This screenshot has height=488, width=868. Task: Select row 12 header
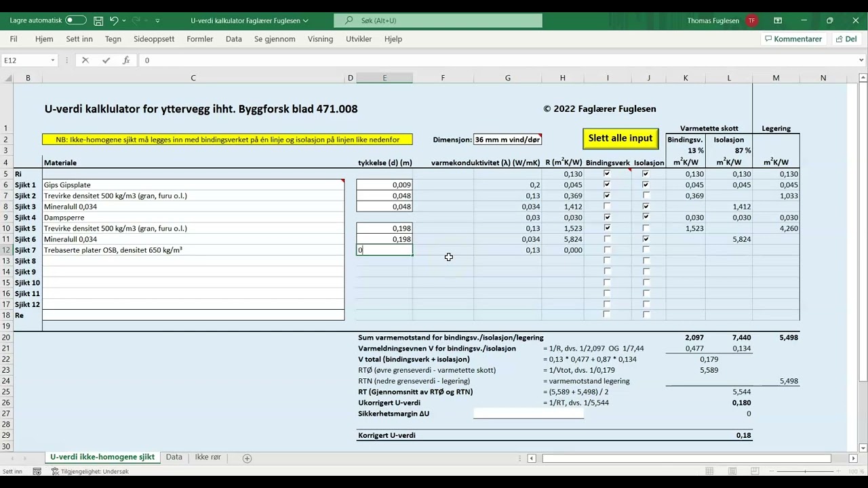[6, 250]
